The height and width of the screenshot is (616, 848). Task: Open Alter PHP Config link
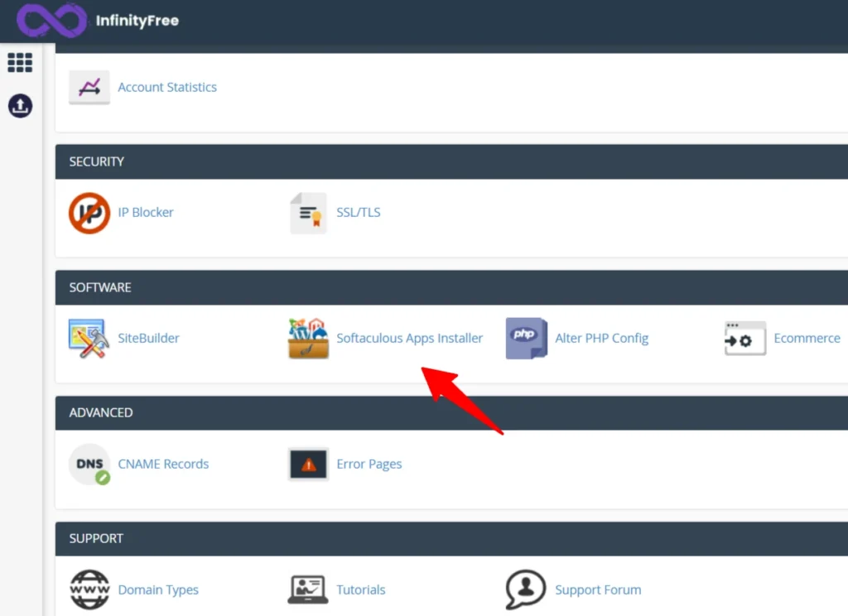[601, 338]
